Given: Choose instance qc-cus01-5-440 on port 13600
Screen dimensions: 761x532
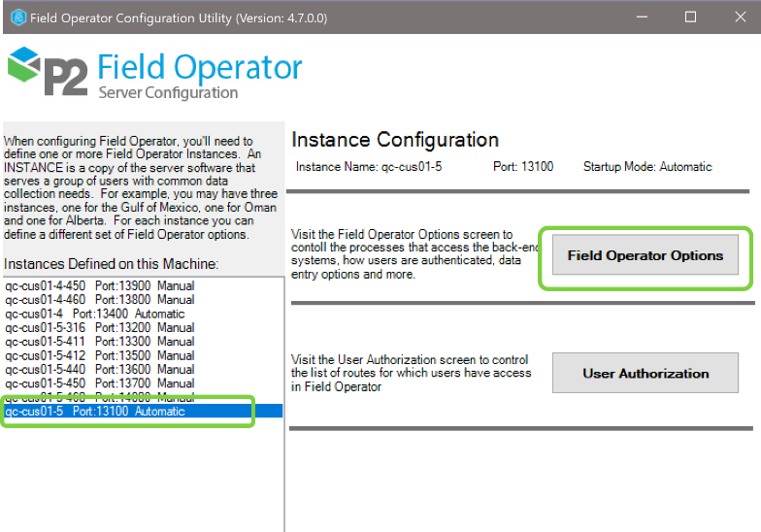Looking at the screenshot, I should pyautogui.click(x=99, y=369).
